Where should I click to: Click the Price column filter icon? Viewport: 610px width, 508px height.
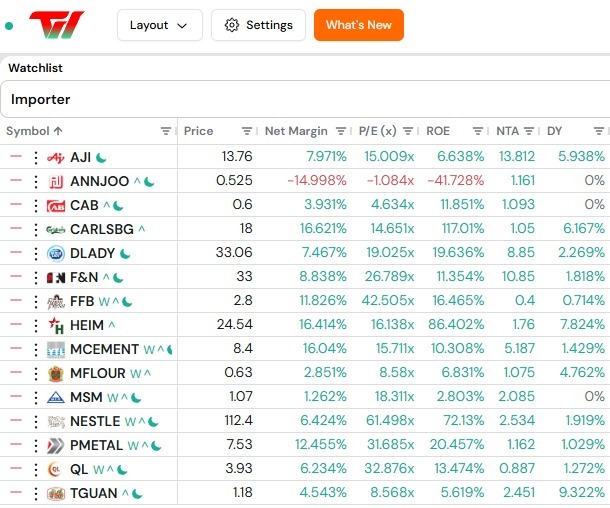click(247, 131)
